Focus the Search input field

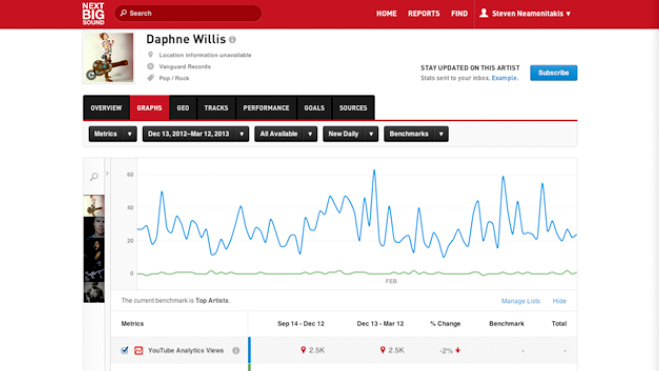pyautogui.click(x=188, y=13)
